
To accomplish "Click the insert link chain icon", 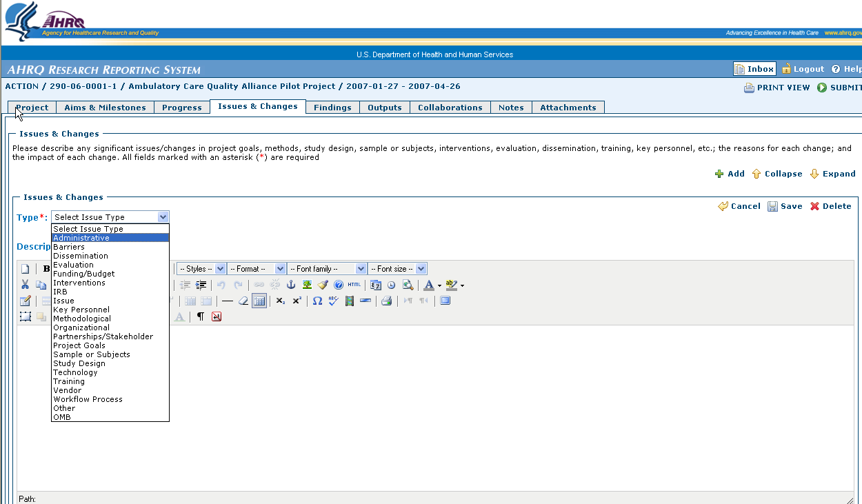I will point(259,285).
